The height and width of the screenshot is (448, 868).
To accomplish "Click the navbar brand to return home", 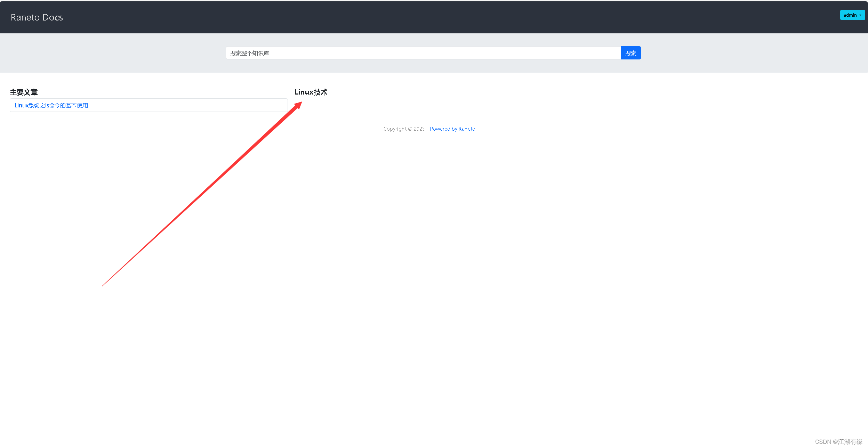I will pos(37,17).
